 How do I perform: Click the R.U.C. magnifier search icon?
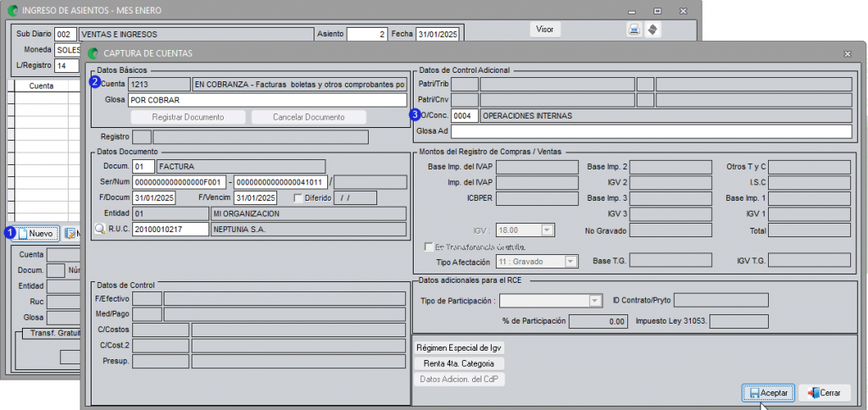pyautogui.click(x=100, y=230)
